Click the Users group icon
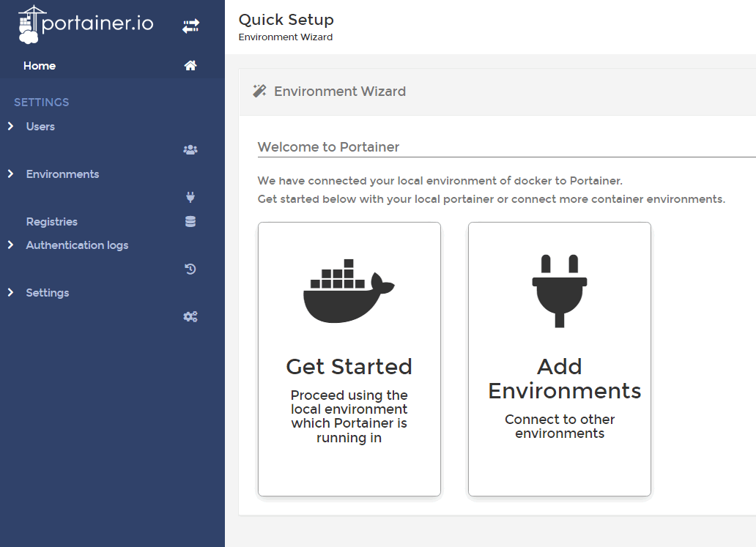Screen dimensions: 756x547 point(190,150)
